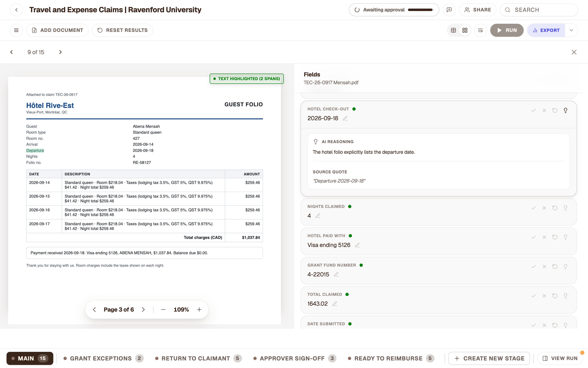This screenshot has height=368, width=588.
Task: Open the Ready to Reimburse stage
Action: pos(391,358)
